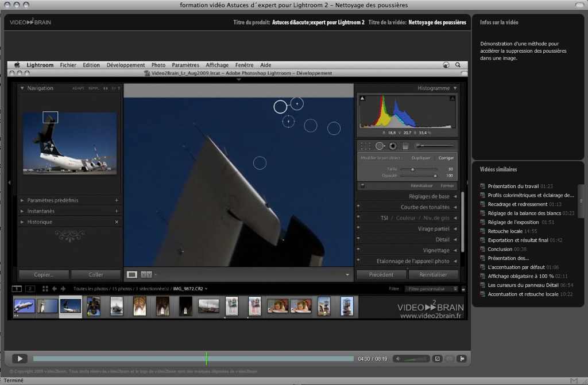
Task: Open similar video Retouche locale
Action: click(x=505, y=231)
